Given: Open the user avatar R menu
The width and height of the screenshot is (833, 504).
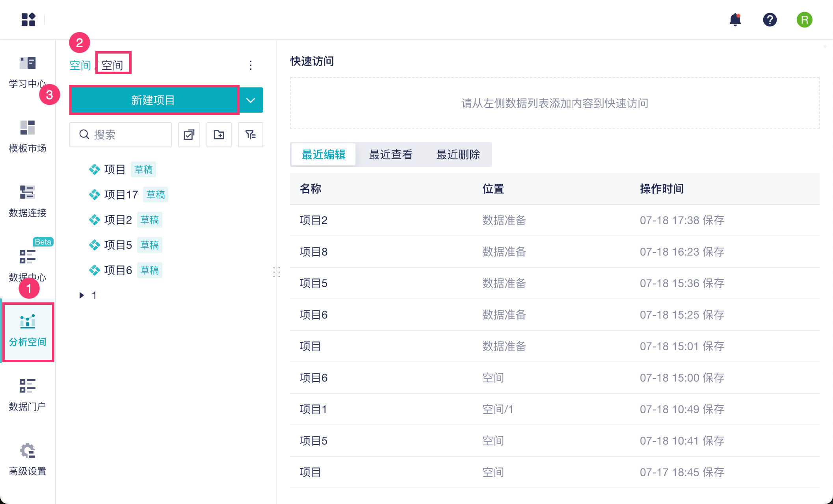Looking at the screenshot, I should pos(804,20).
